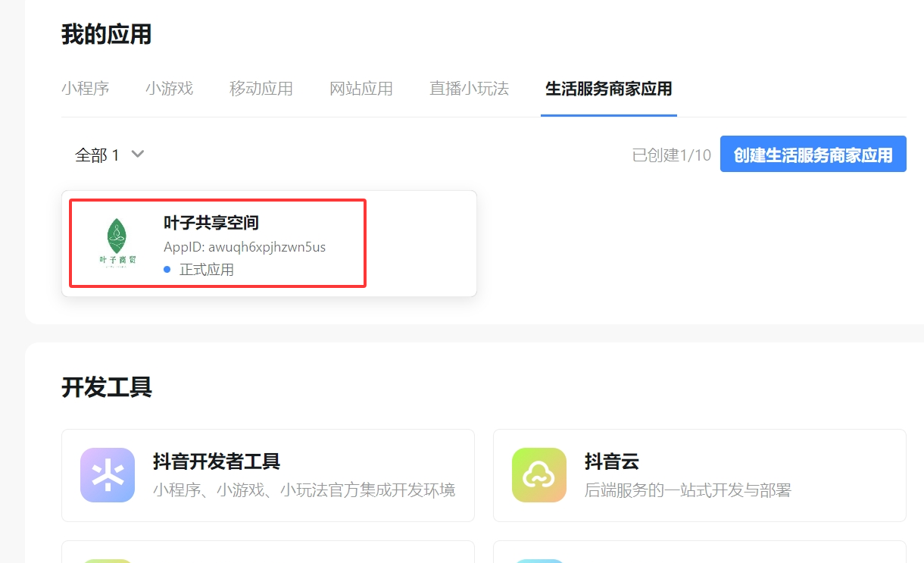Click the 后端服务的一站式开发与部署 description
The image size is (924, 563).
(x=688, y=490)
